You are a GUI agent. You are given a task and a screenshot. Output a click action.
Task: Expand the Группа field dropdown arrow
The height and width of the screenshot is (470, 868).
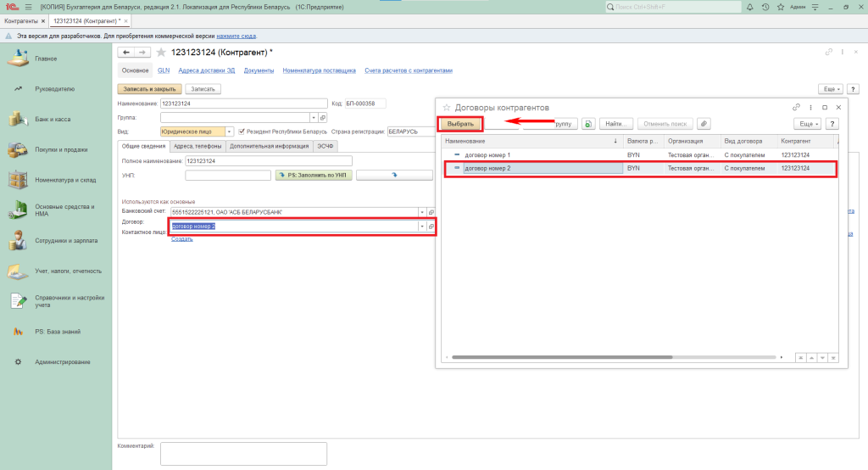[x=312, y=118]
